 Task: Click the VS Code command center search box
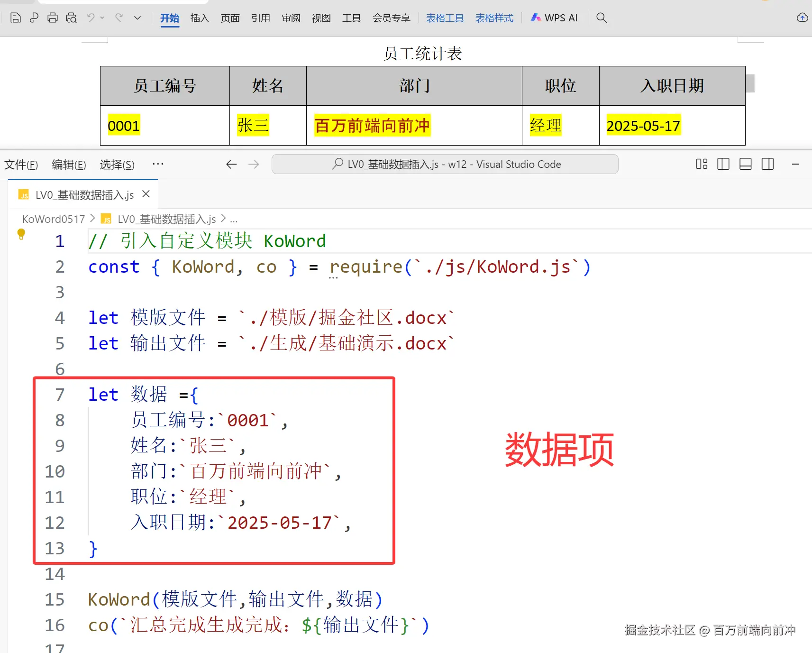click(444, 164)
